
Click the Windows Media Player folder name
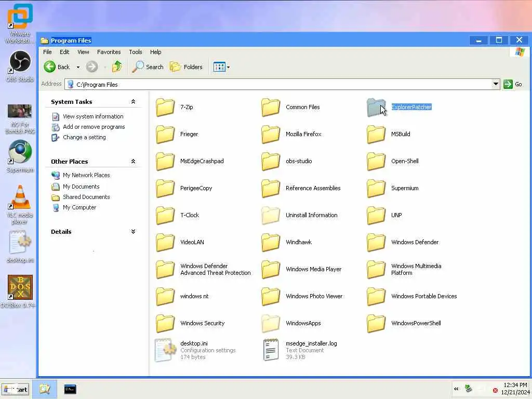pyautogui.click(x=313, y=269)
